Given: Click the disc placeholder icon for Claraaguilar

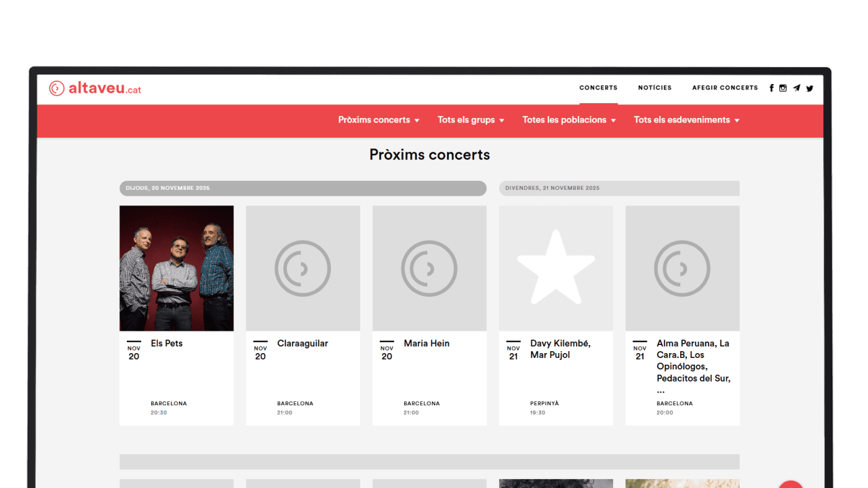Looking at the screenshot, I should 302,268.
